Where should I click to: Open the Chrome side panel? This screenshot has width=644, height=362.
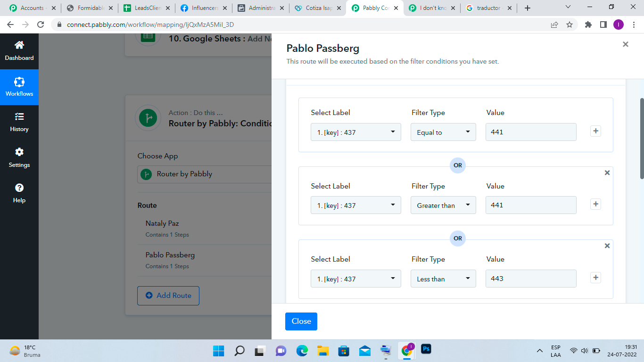point(603,25)
